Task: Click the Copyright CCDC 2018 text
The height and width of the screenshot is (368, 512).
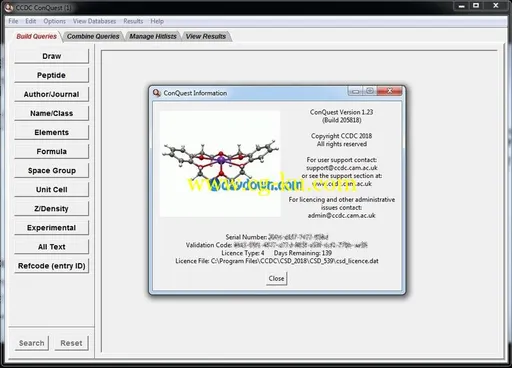Action: coord(342,136)
